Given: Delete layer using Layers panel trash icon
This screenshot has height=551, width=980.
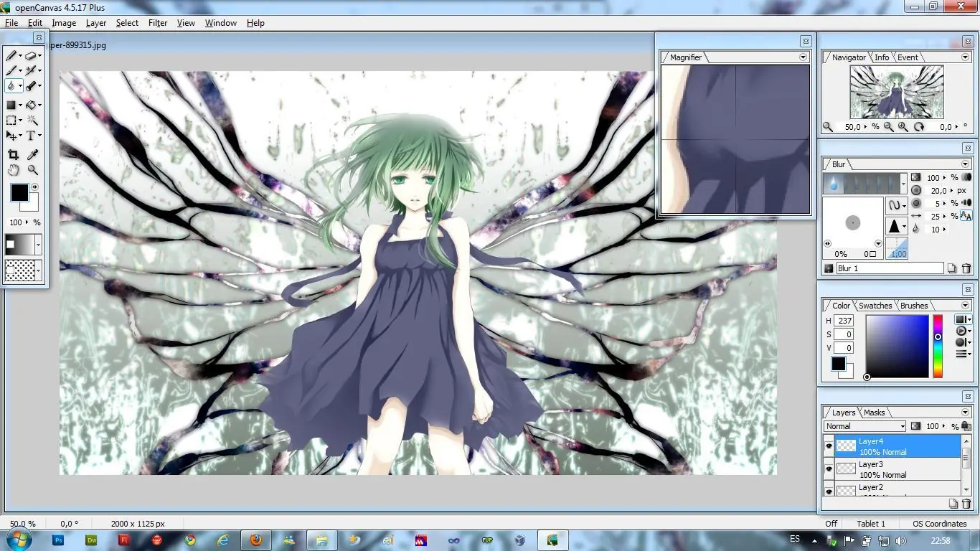Looking at the screenshot, I should click(x=966, y=504).
